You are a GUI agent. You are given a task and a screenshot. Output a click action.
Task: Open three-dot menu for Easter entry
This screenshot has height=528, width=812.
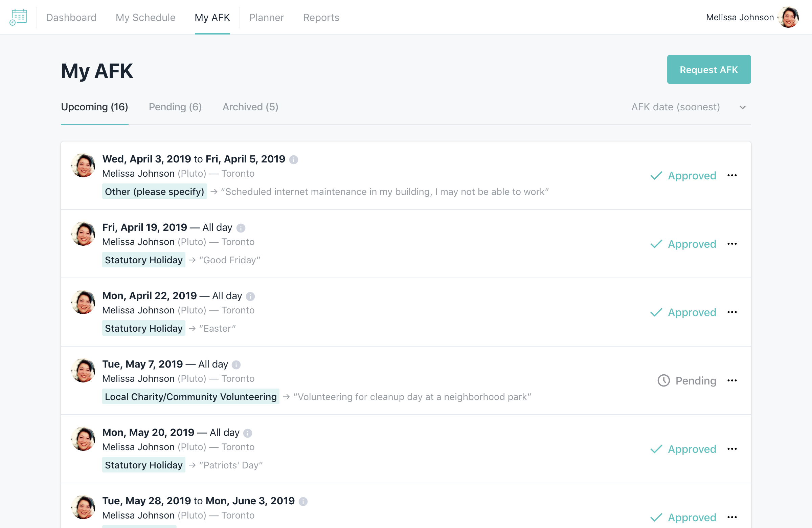tap(732, 312)
